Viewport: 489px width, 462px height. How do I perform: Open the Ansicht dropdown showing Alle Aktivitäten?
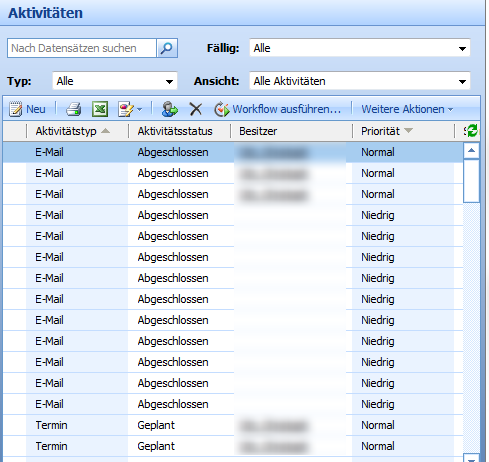(360, 81)
